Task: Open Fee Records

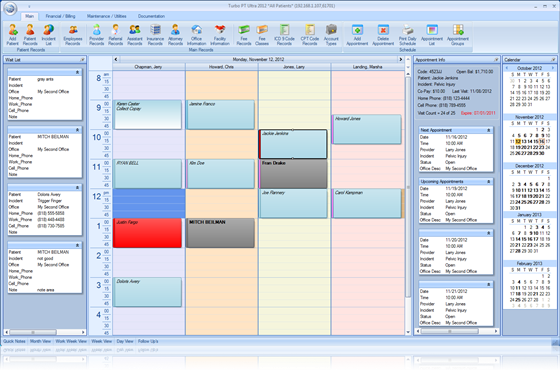Action: click(244, 35)
